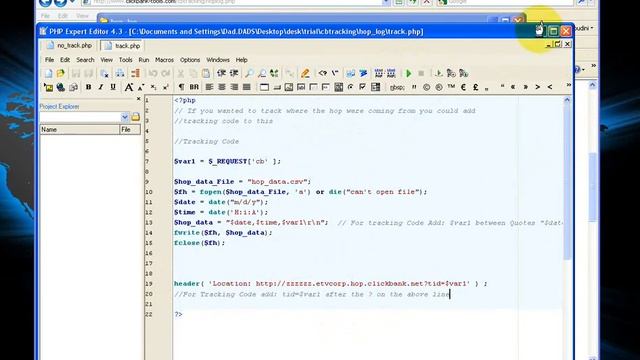Click the //Tracking Code comment

(x=206, y=142)
